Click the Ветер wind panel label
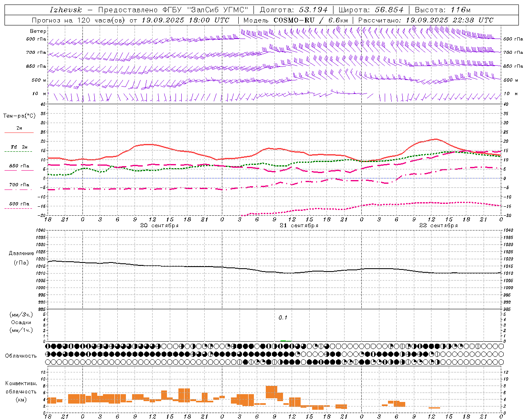Viewport: 525px width, 420px height. coord(38,31)
